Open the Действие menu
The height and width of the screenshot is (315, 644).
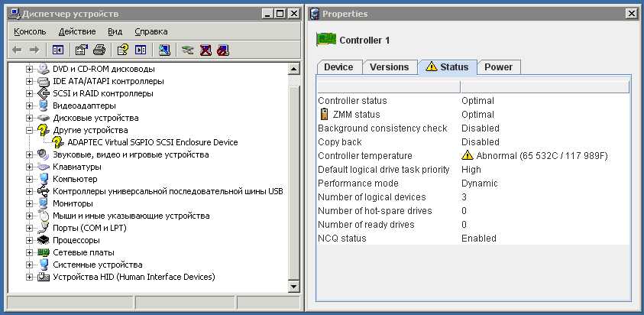76,31
